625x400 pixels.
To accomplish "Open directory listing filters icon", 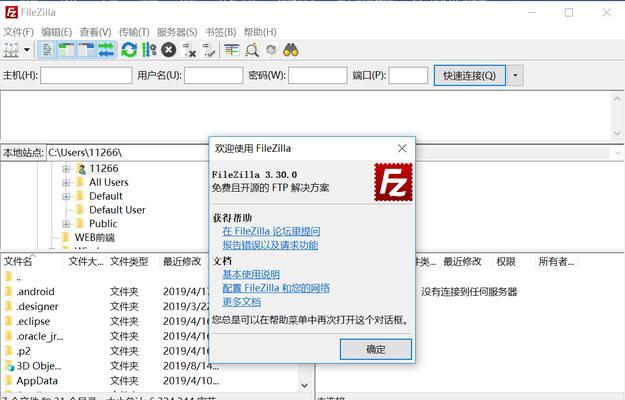I will point(232,50).
